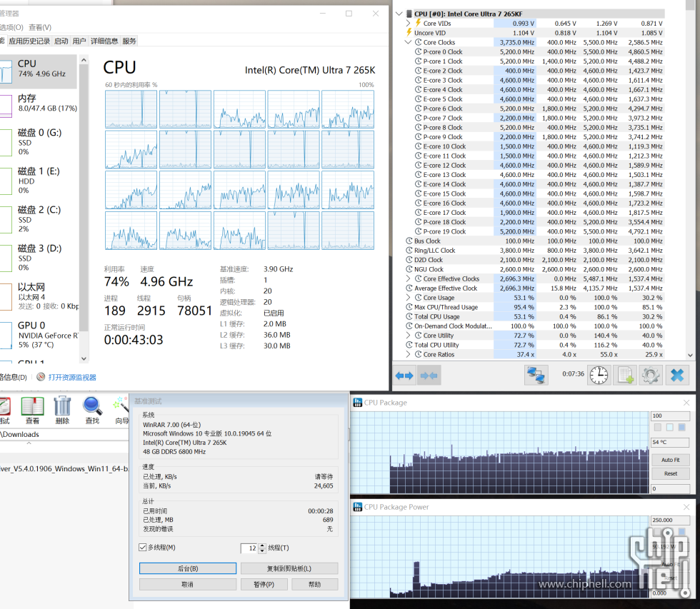Select CPU in Task Manager sidebar
The image size is (700, 609).
point(39,71)
